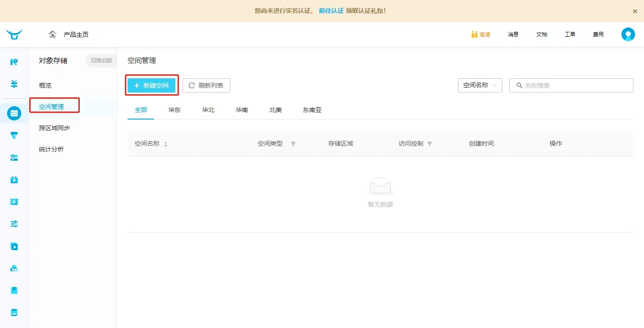Open the 访问控制 column filter
This screenshot has height=328, width=644.
pyautogui.click(x=429, y=144)
